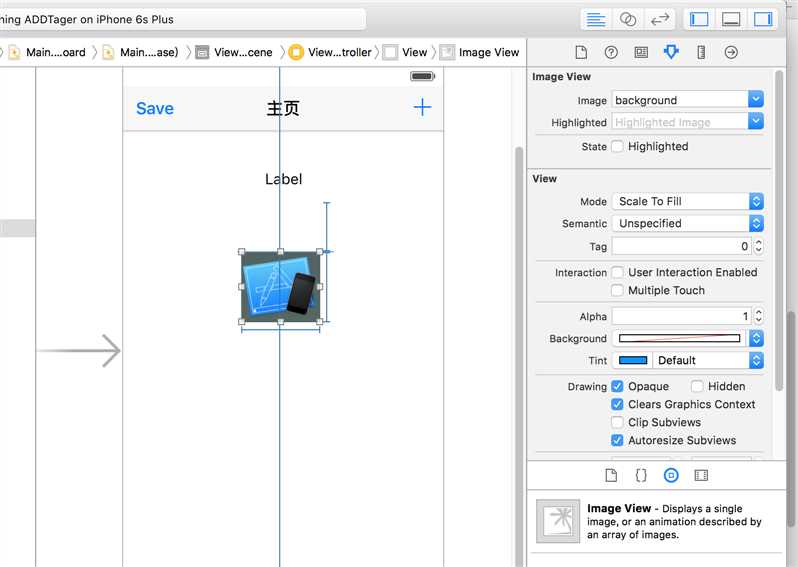Click the canvas vertical scrollbar
The width and height of the screenshot is (798, 567).
click(x=519, y=356)
